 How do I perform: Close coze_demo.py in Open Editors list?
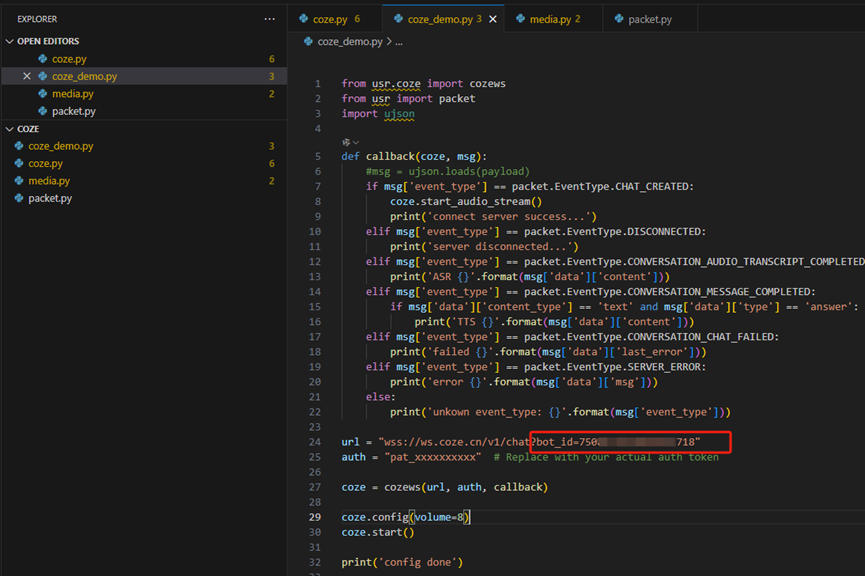[x=27, y=76]
